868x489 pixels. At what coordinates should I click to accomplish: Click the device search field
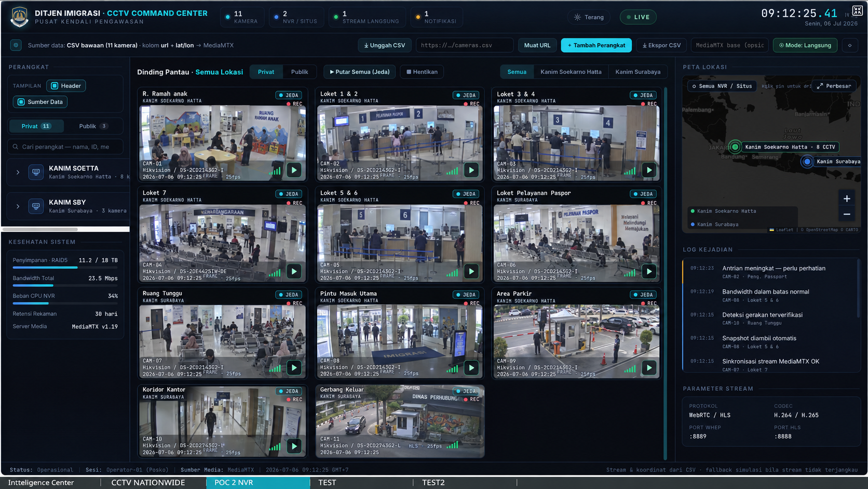pyautogui.click(x=66, y=147)
